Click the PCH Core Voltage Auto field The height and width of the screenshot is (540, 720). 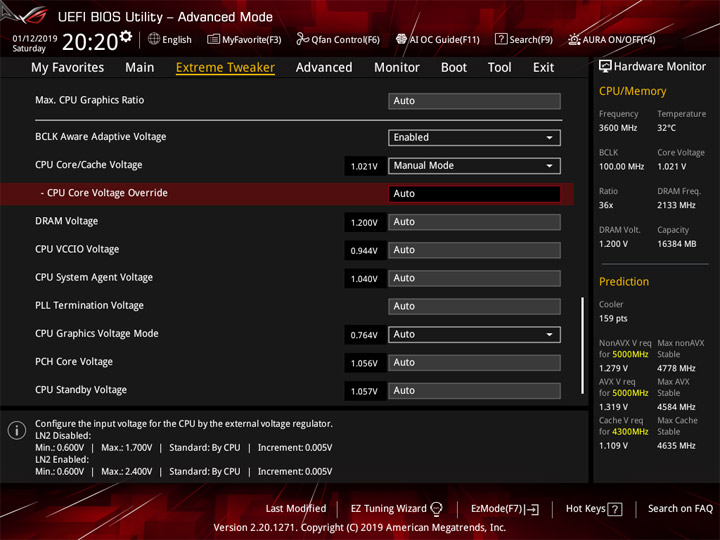click(x=474, y=363)
